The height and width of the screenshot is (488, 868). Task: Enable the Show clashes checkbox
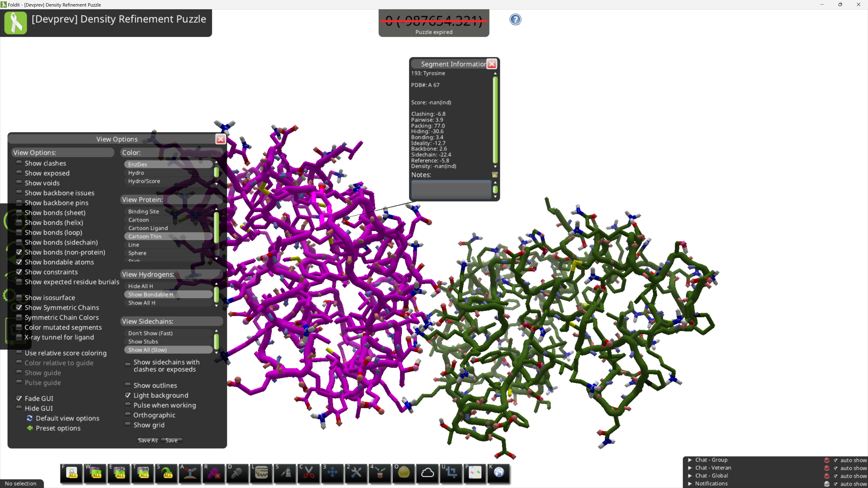[x=19, y=163]
